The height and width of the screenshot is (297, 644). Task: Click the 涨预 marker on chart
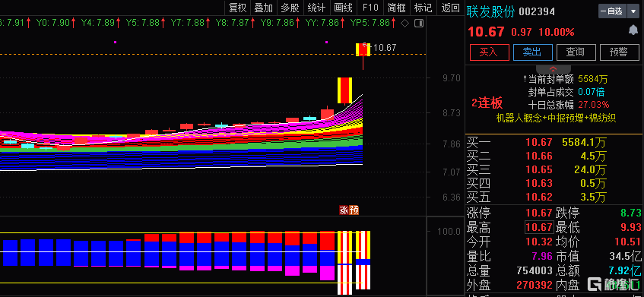(x=349, y=210)
